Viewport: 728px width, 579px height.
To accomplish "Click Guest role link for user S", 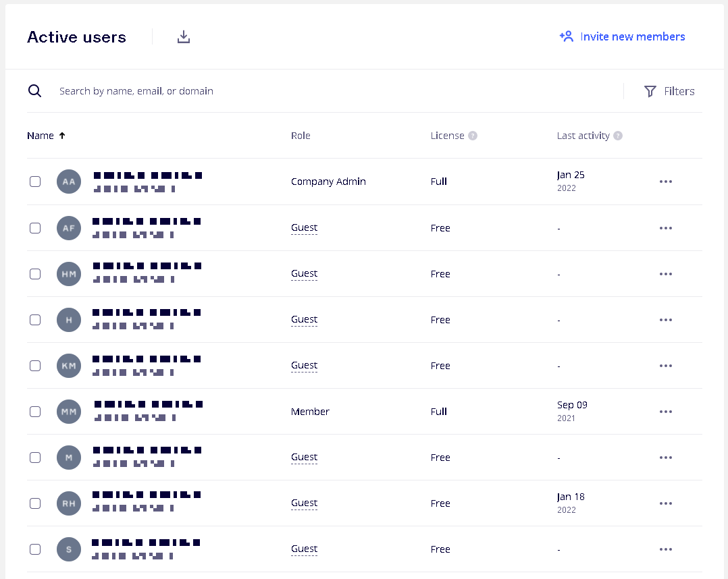I will 304,549.
